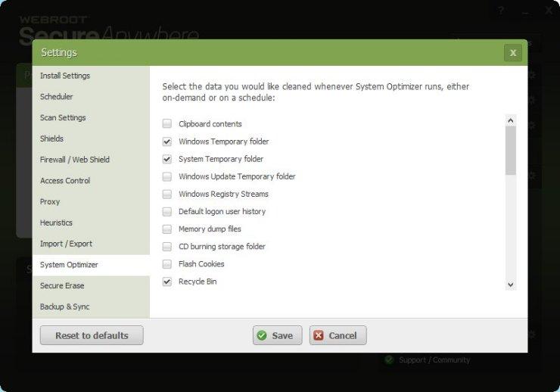Open Backup & Sync settings

pos(91,307)
